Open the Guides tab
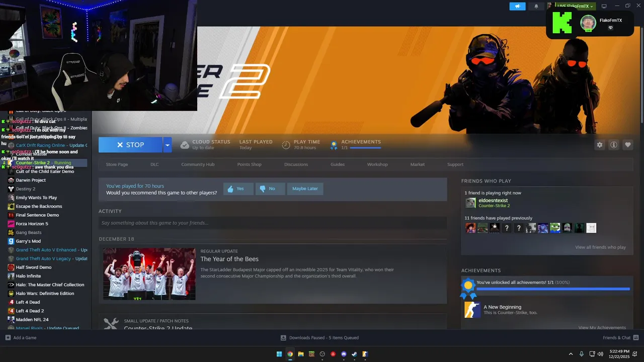 338,164
